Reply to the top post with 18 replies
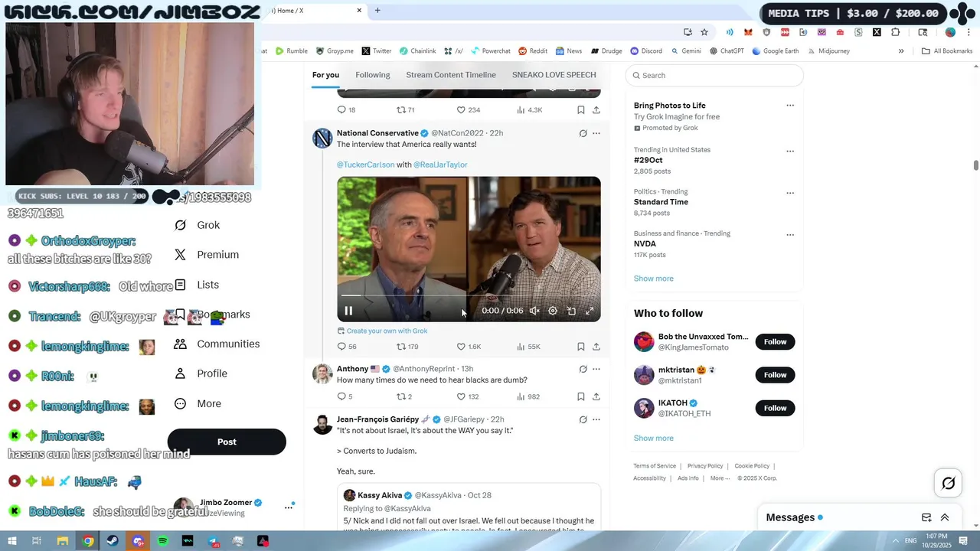The height and width of the screenshot is (551, 980). click(x=346, y=110)
